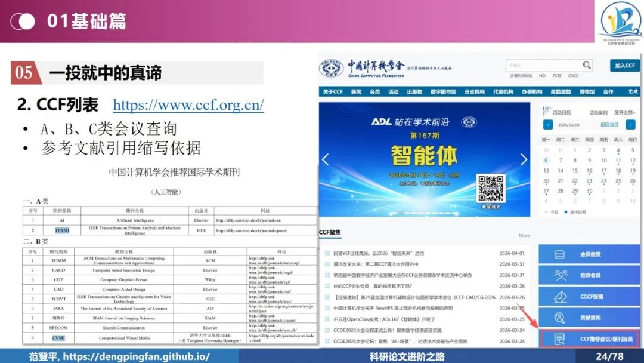The height and width of the screenshot is (363, 644).
Task: Open the https://www.ccf.org.cn/ hyperlink
Action: pyautogui.click(x=188, y=105)
